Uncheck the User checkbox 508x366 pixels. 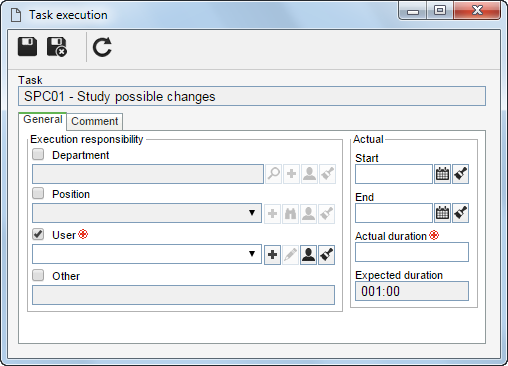38,234
